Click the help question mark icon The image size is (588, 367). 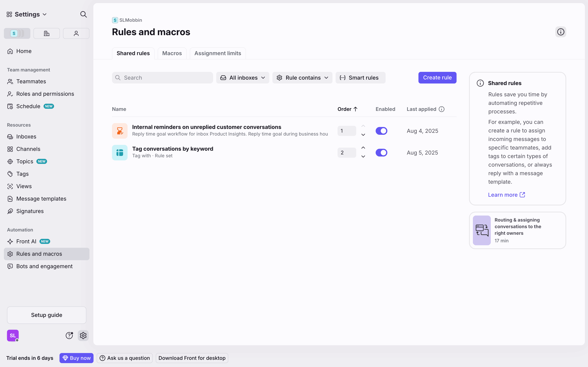69,336
